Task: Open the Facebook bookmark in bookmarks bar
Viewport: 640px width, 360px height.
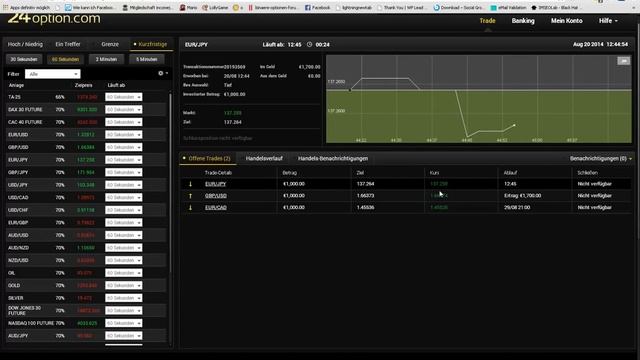Action: [x=318, y=7]
